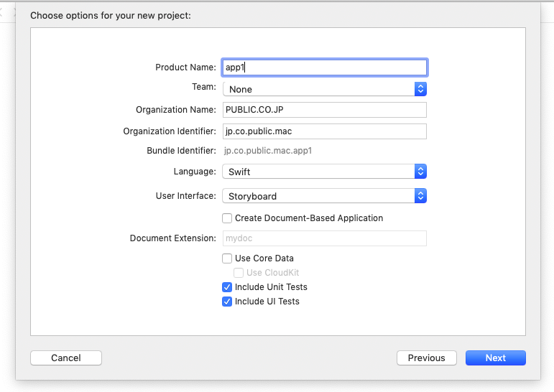Go back with the Previous button
This screenshot has width=554, height=392.
coord(426,358)
